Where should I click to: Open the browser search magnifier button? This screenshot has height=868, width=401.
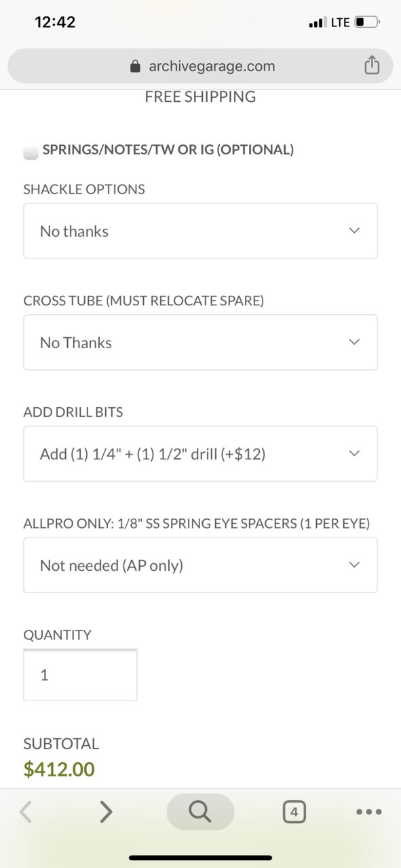point(200,812)
